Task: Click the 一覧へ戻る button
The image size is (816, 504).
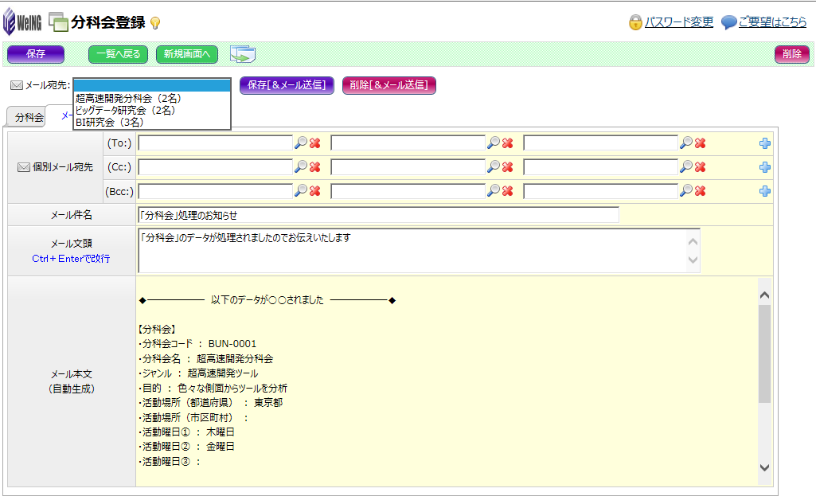Action: pos(119,54)
